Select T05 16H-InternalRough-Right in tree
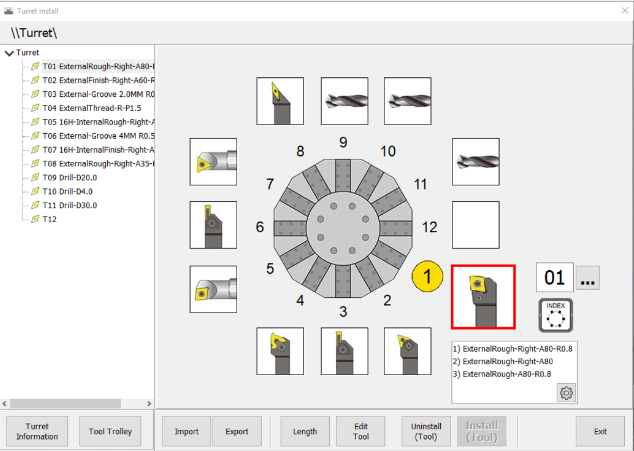The width and height of the screenshot is (634, 451). click(98, 122)
